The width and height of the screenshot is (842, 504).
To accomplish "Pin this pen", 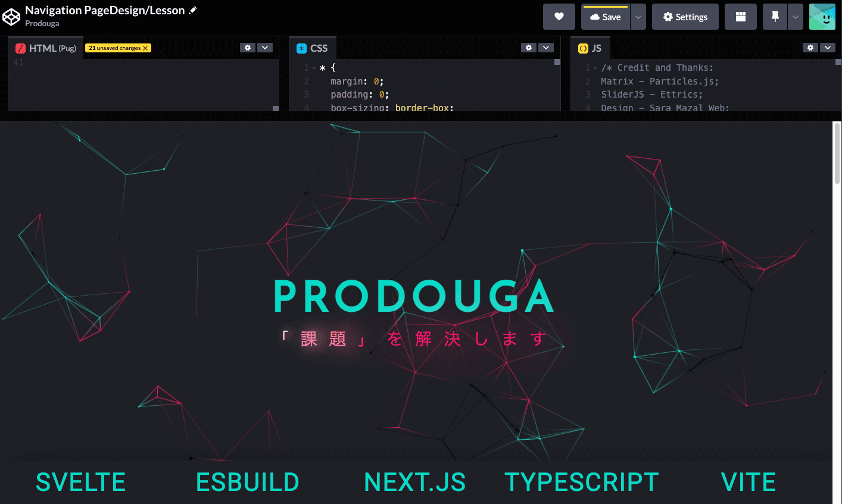I will pos(775,17).
